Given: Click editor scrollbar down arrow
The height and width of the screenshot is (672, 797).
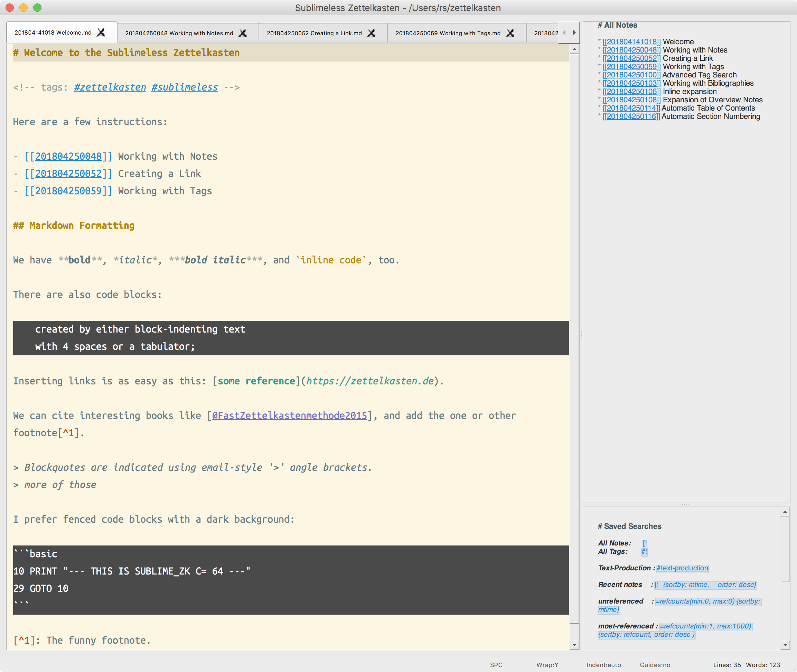Looking at the screenshot, I should 574,645.
